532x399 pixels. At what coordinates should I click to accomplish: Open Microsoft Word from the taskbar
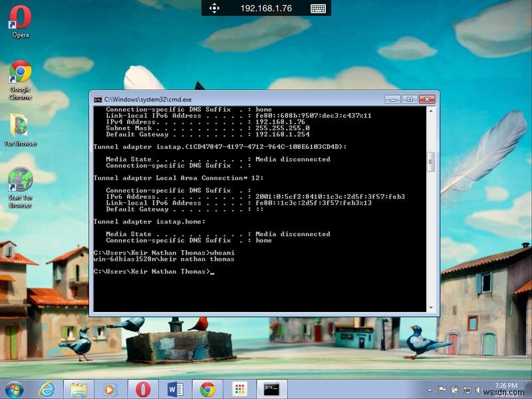pyautogui.click(x=175, y=388)
